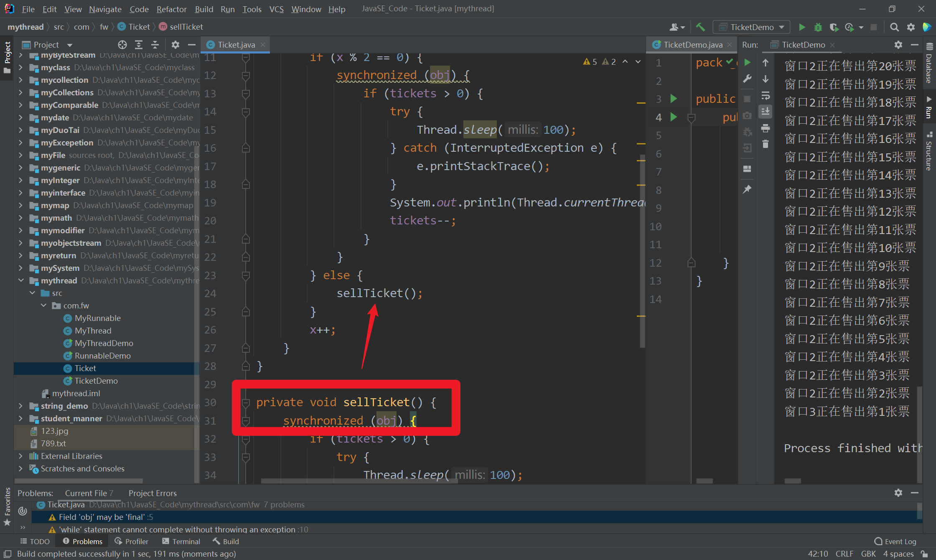Open Search Everywhere magnifier icon

tap(894, 27)
